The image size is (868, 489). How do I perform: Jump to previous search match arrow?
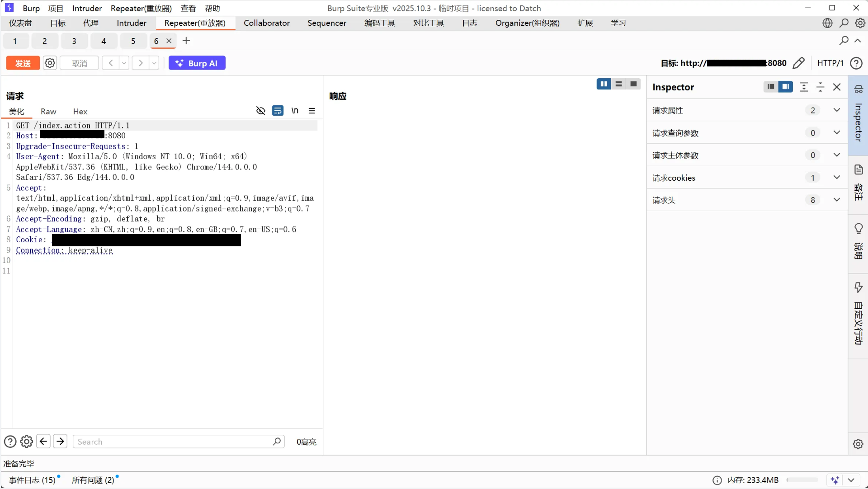43,441
